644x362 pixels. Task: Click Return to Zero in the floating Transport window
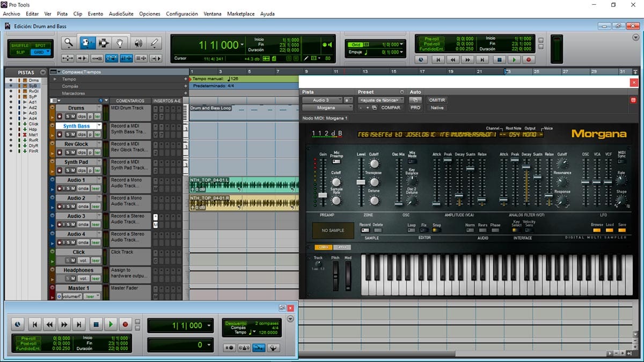(34, 324)
